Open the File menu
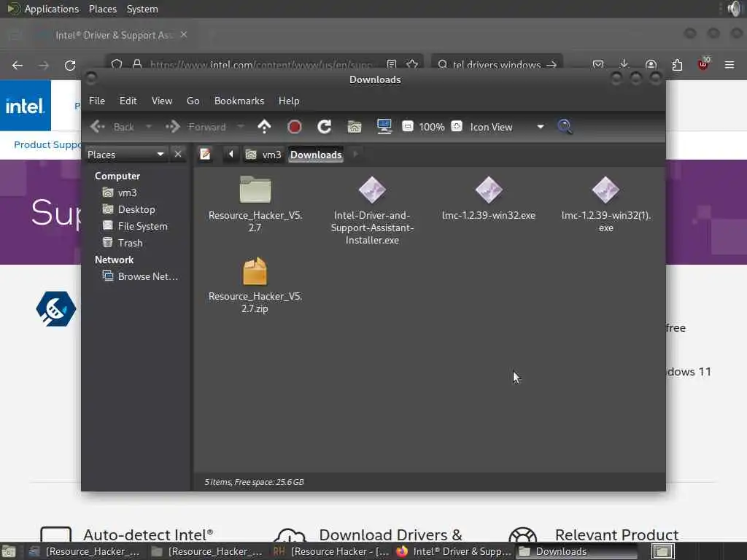The image size is (747, 560). 97,101
